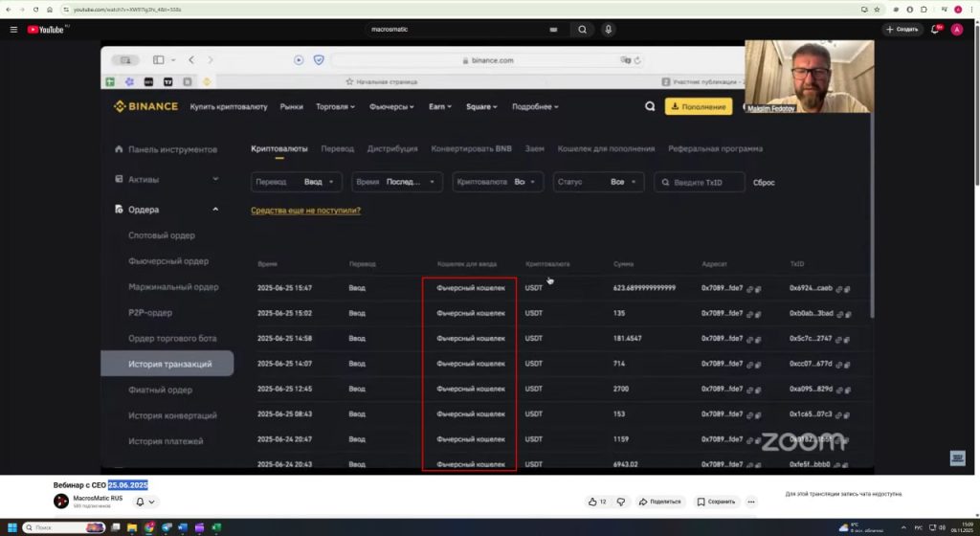The image size is (980, 536).
Task: Dislike the video with thumbs down
Action: [x=620, y=502]
